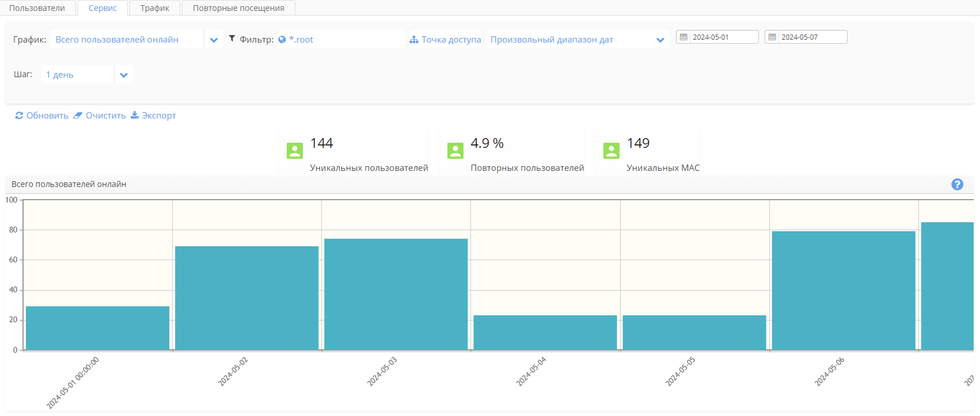
Task: Click the chart bar for 2024-05-03
Action: click(396, 294)
